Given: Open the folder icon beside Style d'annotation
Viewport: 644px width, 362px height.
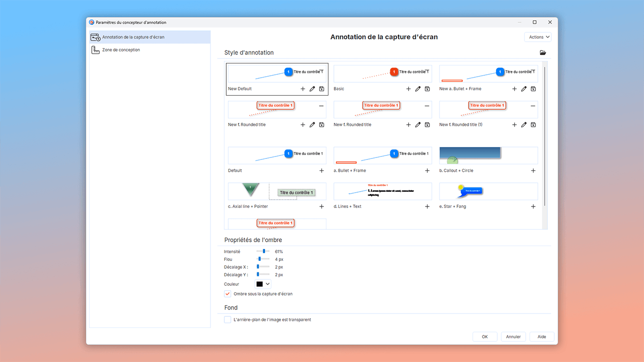Looking at the screenshot, I should tap(542, 52).
